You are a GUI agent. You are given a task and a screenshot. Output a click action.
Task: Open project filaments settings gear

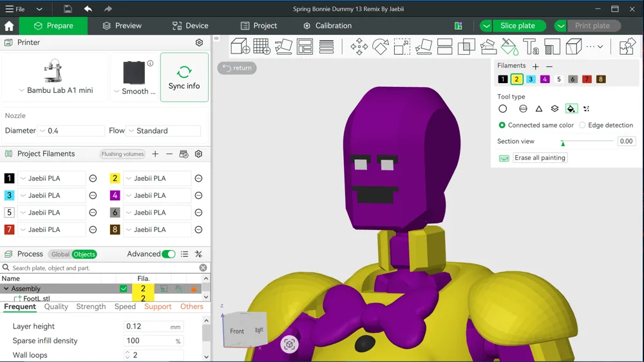pyautogui.click(x=199, y=154)
